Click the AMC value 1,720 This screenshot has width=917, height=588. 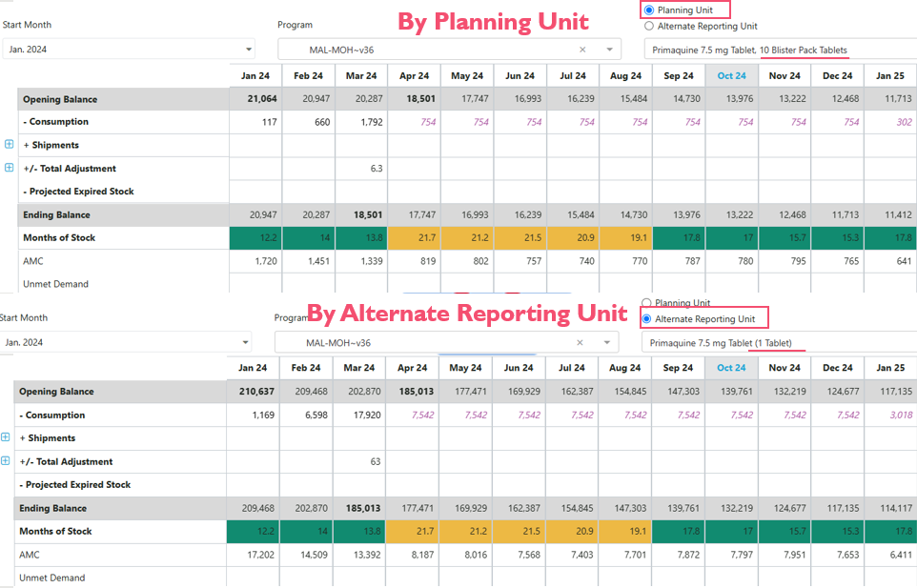(x=266, y=261)
